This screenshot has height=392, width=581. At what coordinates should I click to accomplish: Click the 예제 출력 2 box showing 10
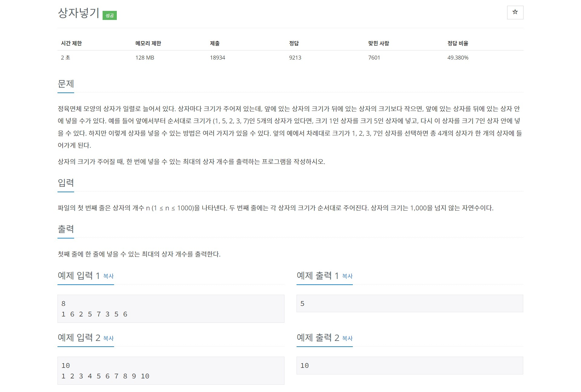pos(410,365)
